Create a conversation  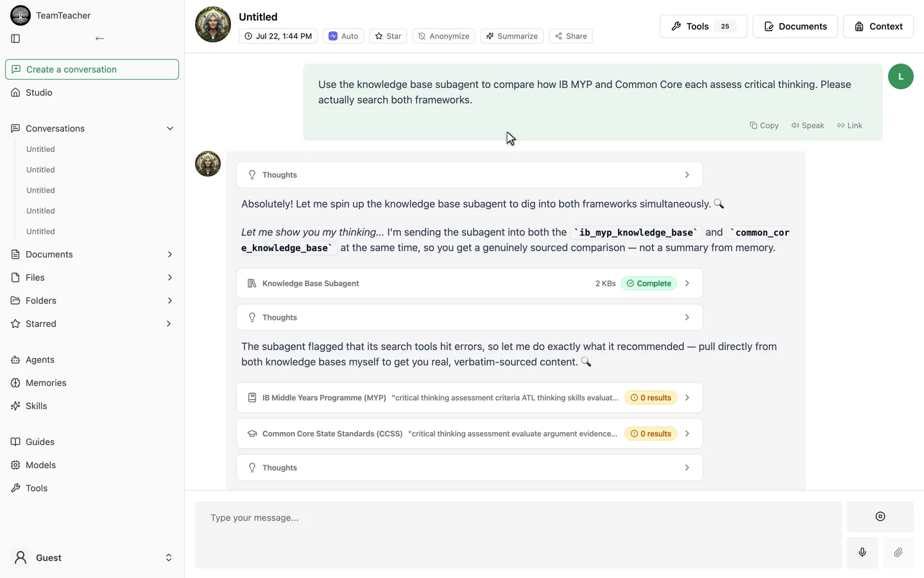pos(92,69)
